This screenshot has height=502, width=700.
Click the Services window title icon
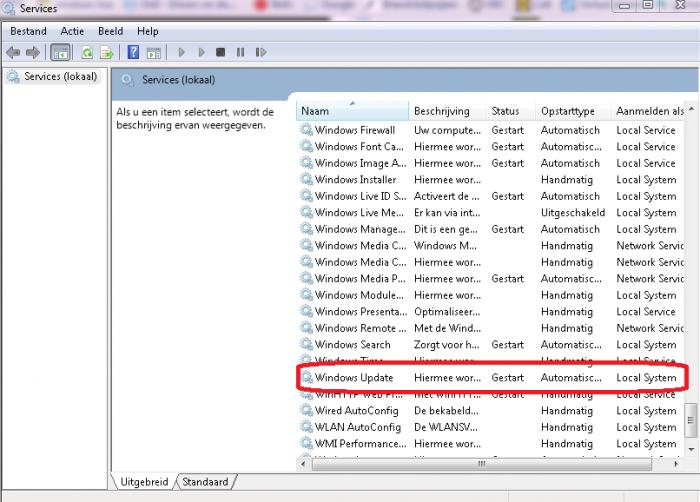[8, 8]
